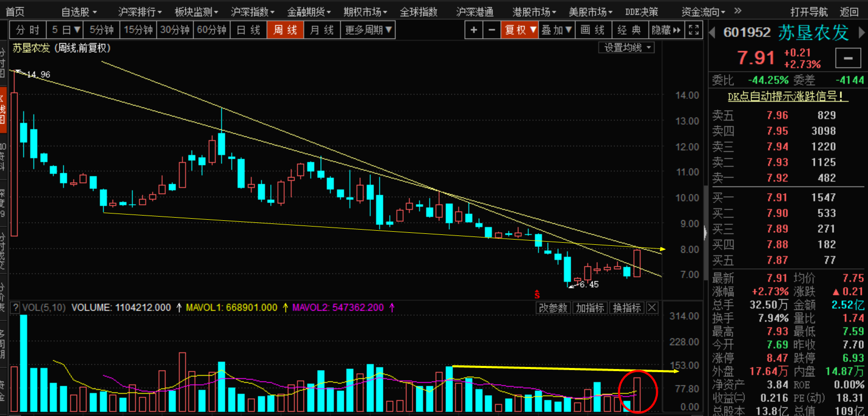This screenshot has width=868, height=416.
Task: Activate 画线 drawing tool
Action: (593, 30)
